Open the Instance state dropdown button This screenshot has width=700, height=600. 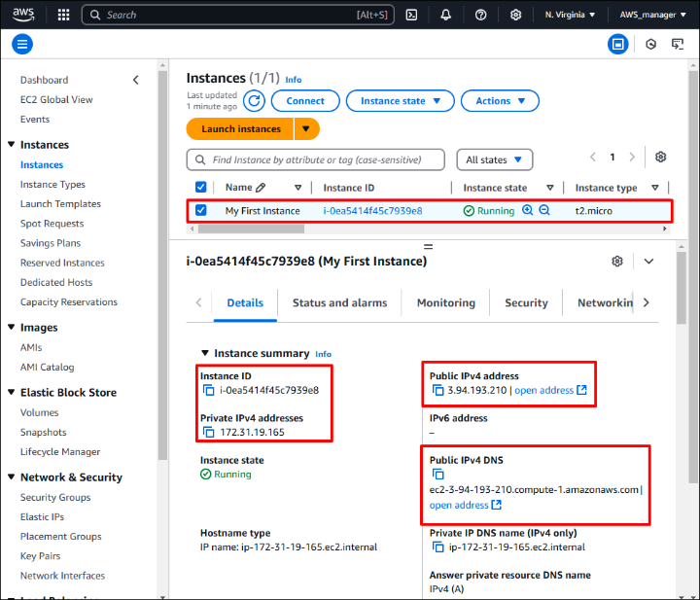pyautogui.click(x=400, y=101)
